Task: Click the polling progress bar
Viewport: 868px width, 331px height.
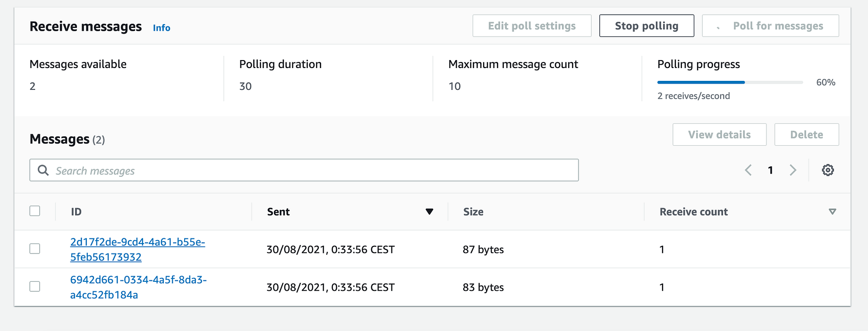Action: (730, 82)
